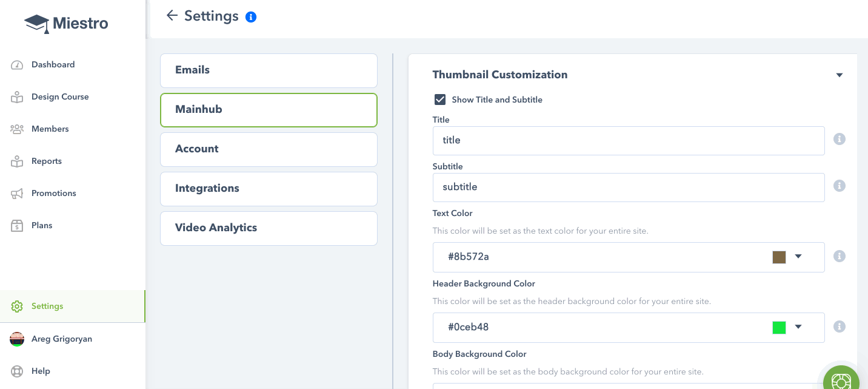Click the info icon next to Title field
Image resolution: width=868 pixels, height=389 pixels.
840,139
